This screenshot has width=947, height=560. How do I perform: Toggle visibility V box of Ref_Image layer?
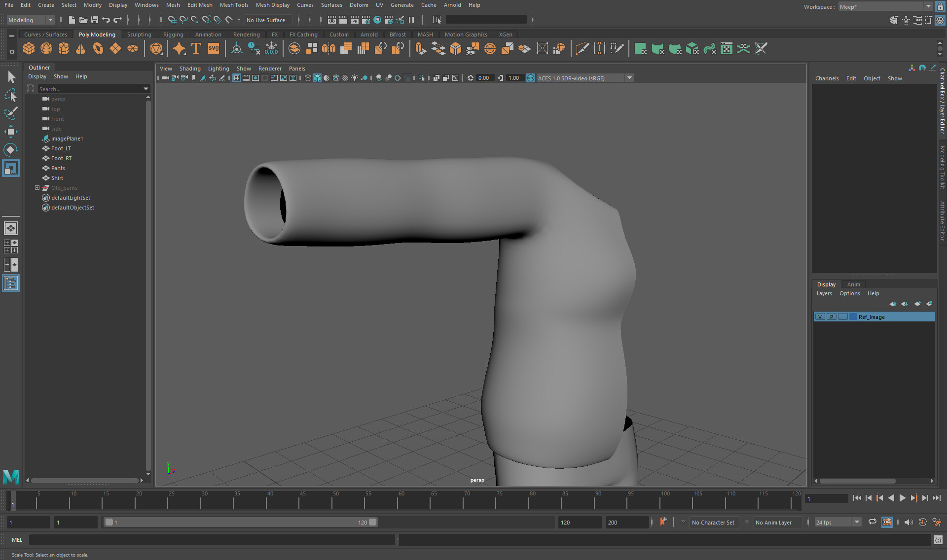[820, 317]
